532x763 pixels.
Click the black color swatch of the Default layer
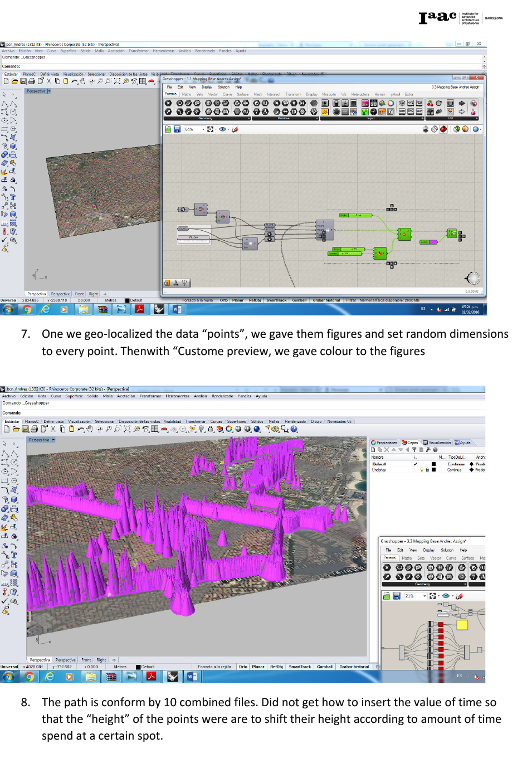[x=433, y=464]
